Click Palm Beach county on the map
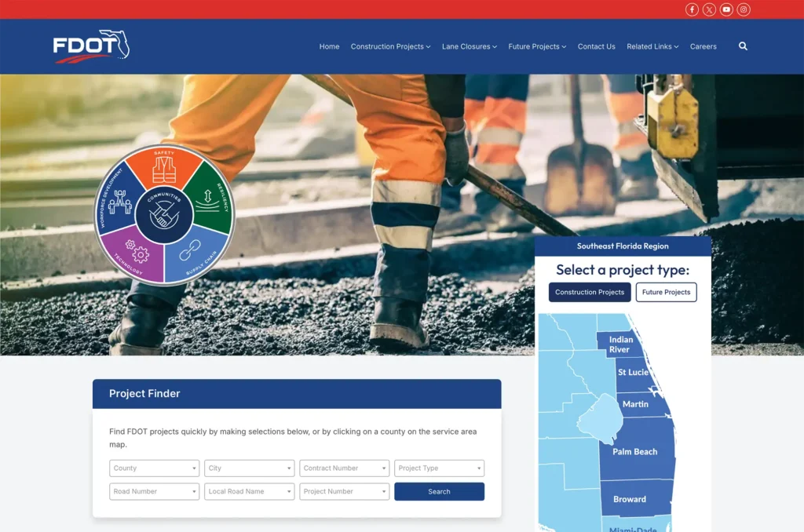The height and width of the screenshot is (532, 804). [x=634, y=451]
